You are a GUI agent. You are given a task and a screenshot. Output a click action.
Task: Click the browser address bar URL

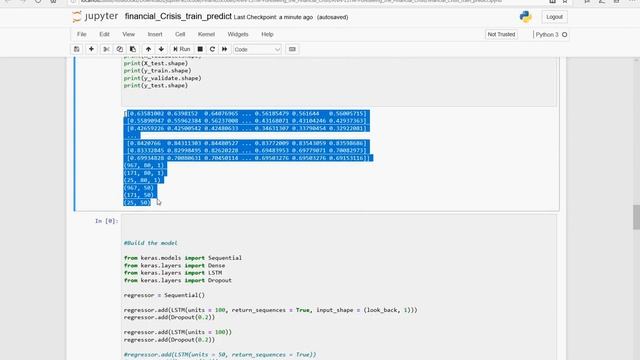tap(292, 1)
